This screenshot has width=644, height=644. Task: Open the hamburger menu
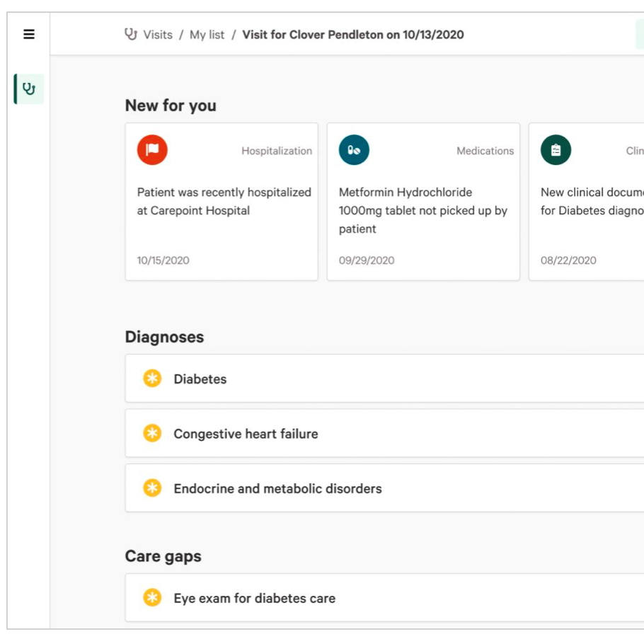point(29,34)
